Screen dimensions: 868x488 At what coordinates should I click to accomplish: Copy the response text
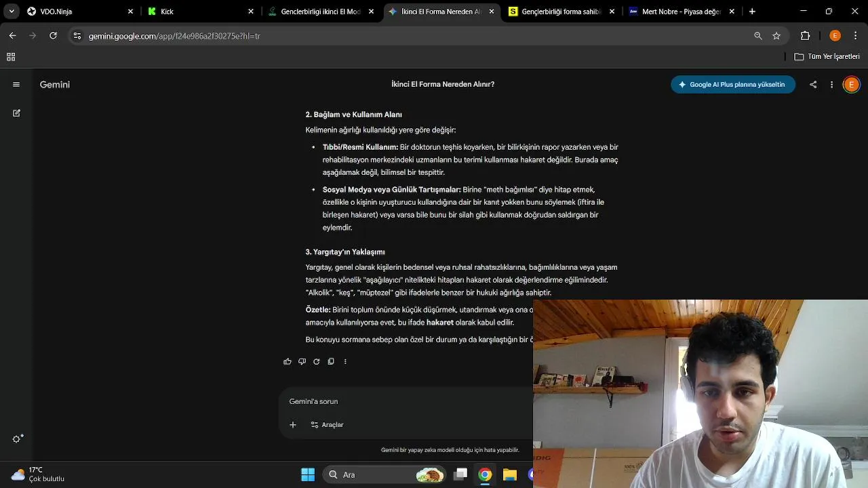tap(331, 361)
